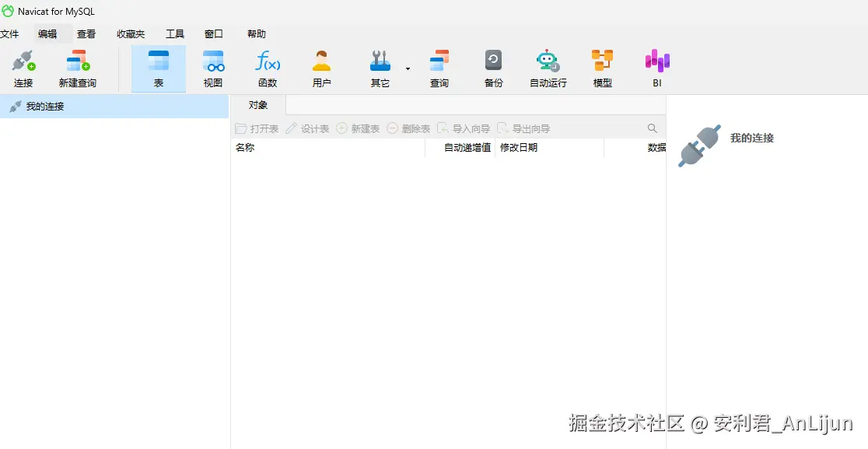Viewport: 868px width, 449px height.
Task: Click the search magnifier icon in object toolbar
Action: tap(653, 128)
